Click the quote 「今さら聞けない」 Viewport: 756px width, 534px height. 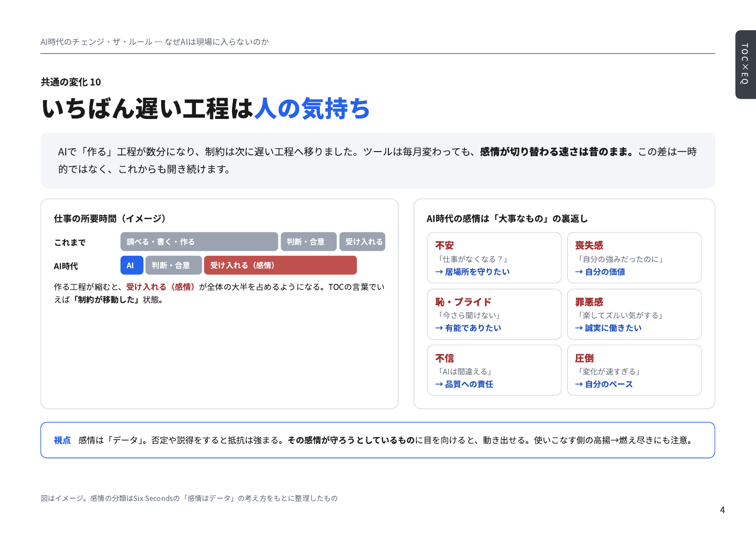pyautogui.click(x=469, y=315)
